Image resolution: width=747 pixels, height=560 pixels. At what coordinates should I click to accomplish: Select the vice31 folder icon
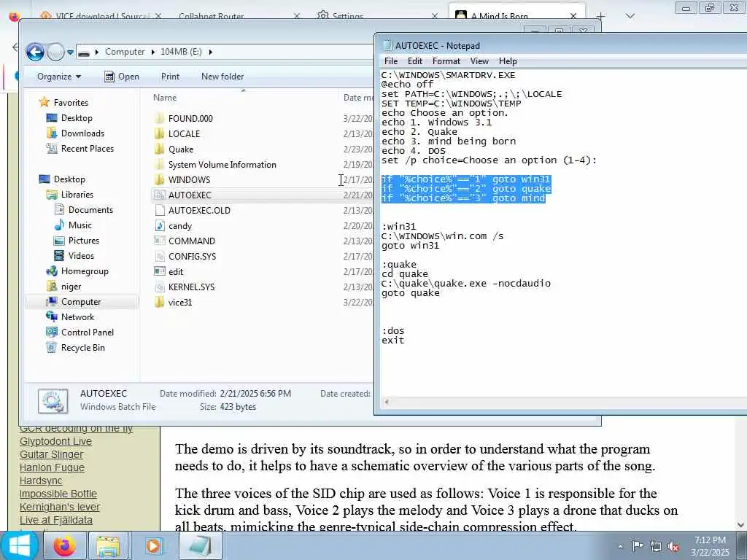click(160, 303)
